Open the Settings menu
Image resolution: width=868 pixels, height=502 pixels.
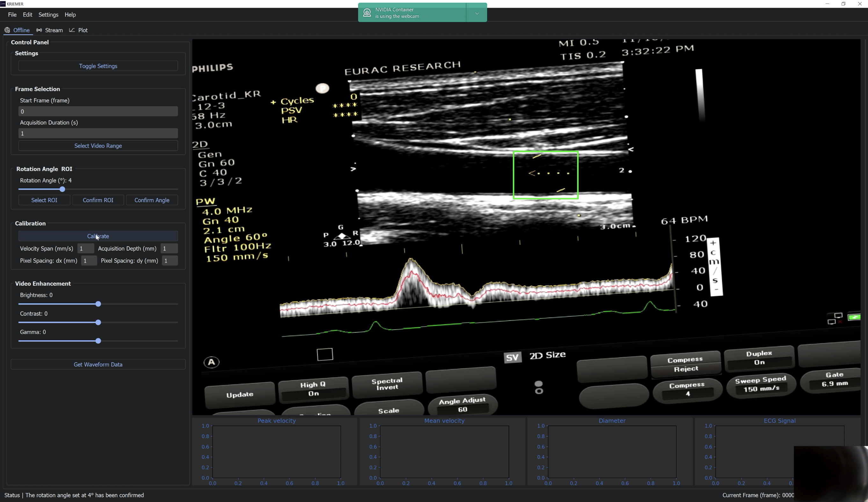(48, 14)
